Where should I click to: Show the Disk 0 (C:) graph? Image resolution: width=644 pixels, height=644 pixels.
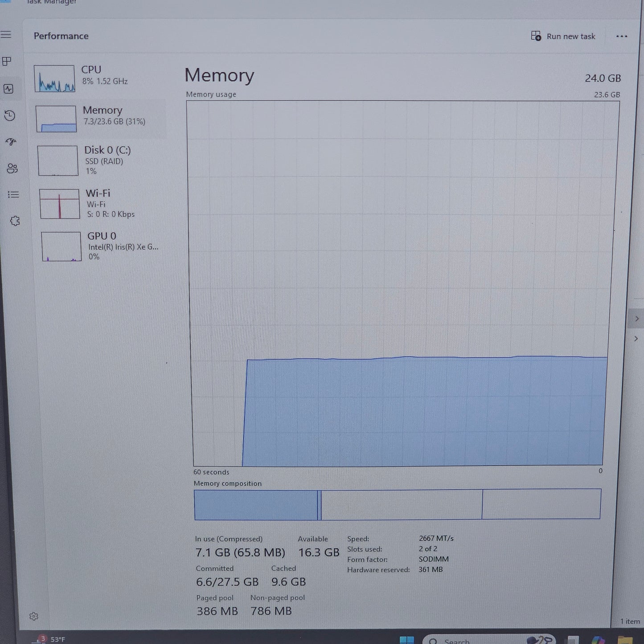point(102,160)
